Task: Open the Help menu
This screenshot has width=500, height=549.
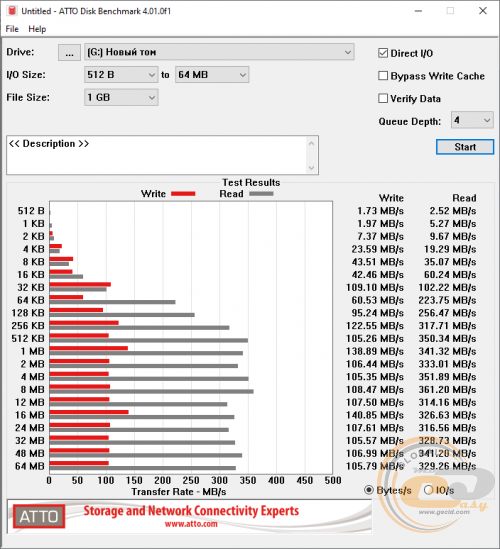Action: coord(37,29)
